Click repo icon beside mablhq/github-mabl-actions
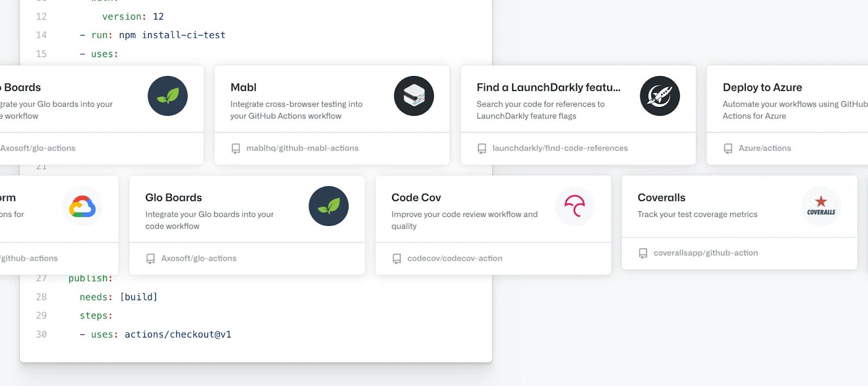The width and height of the screenshot is (868, 386). [x=236, y=149]
